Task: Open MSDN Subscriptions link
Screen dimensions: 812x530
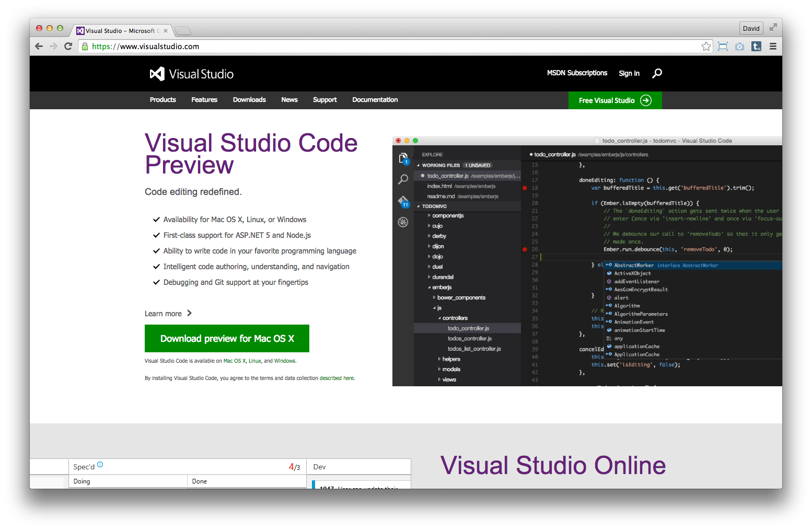Action: click(577, 73)
